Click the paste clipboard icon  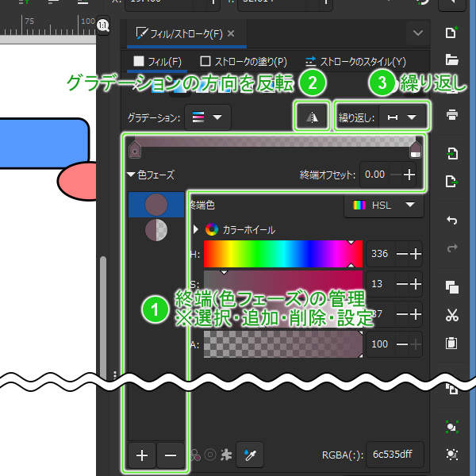(451, 343)
